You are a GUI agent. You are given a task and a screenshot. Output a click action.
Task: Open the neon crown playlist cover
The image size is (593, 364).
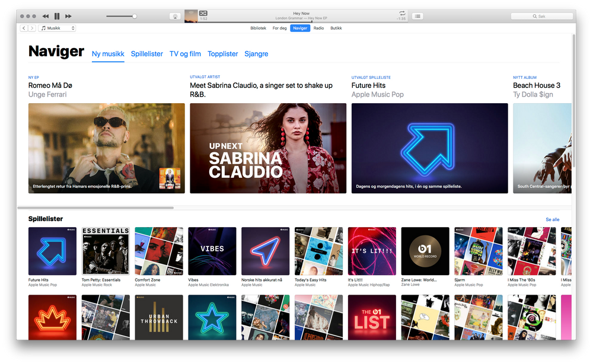(x=52, y=317)
